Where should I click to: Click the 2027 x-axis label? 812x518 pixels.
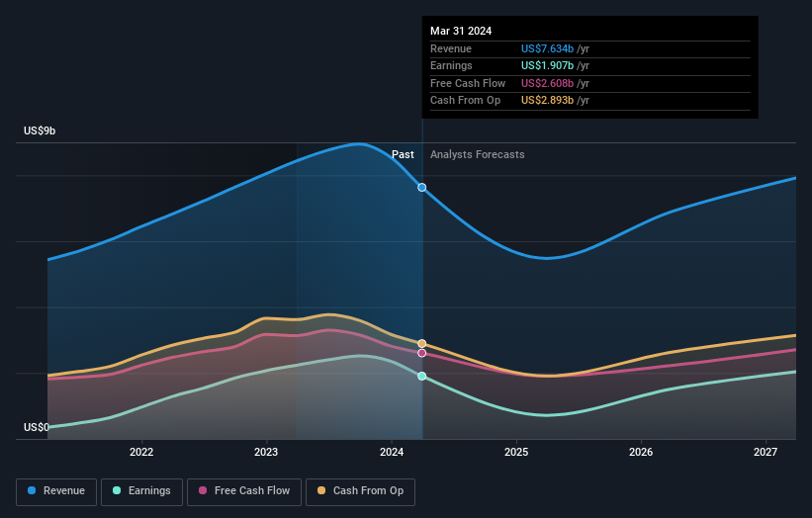(x=766, y=452)
